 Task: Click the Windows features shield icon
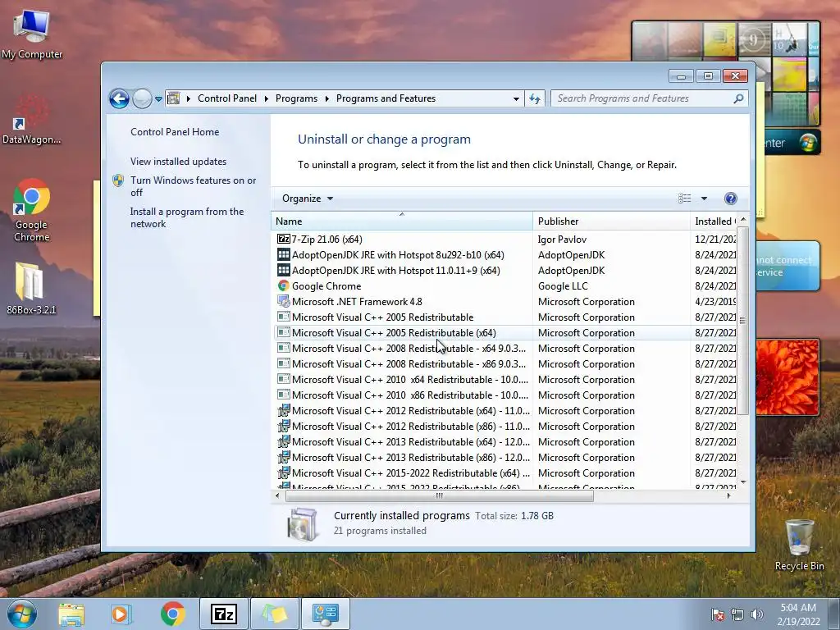[x=118, y=180]
